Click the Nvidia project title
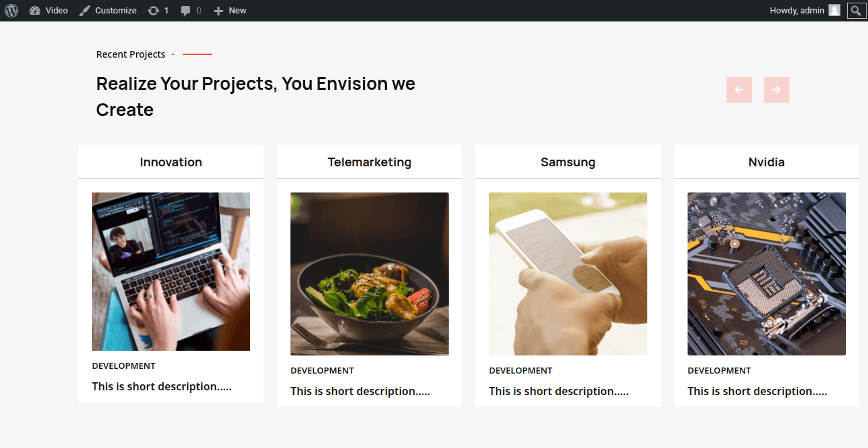The width and height of the screenshot is (868, 448). pos(767,162)
